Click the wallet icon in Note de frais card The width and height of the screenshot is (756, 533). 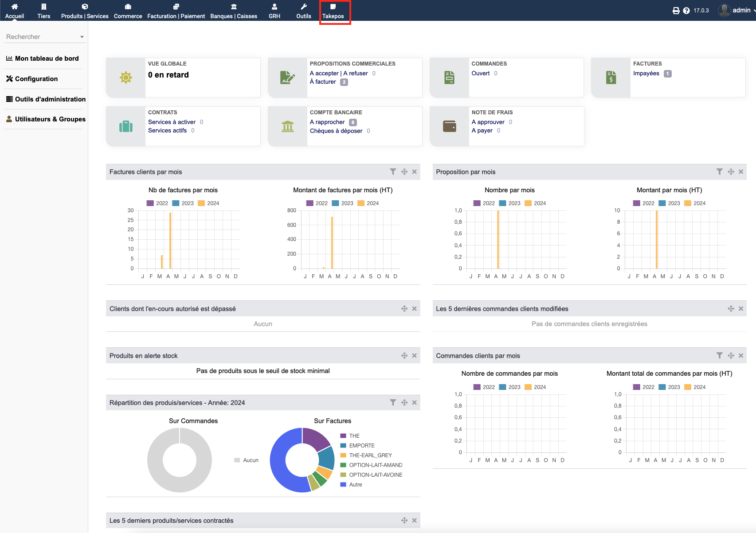450,126
